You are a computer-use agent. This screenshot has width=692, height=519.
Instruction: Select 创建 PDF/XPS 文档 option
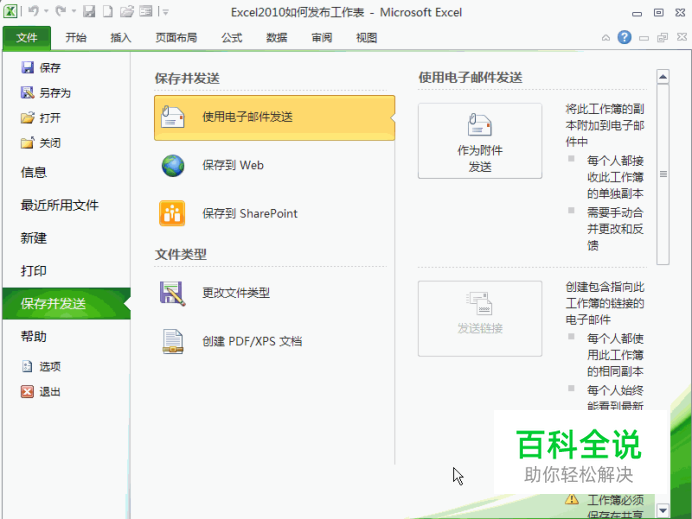tap(274, 342)
